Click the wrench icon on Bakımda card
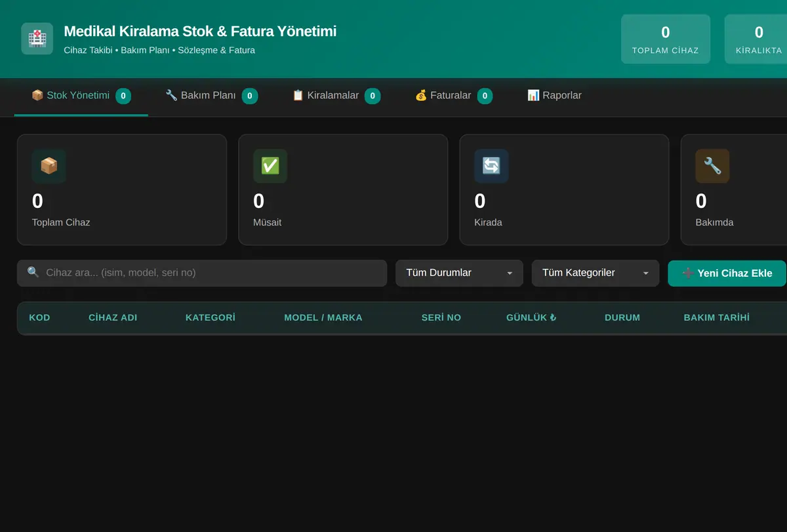 712,166
